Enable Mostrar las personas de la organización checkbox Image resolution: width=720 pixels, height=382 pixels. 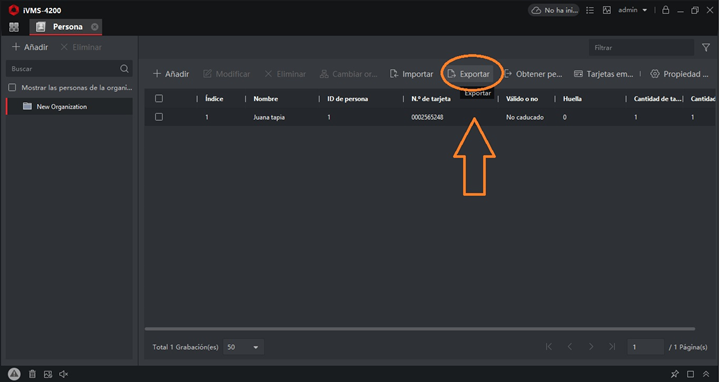(x=12, y=87)
